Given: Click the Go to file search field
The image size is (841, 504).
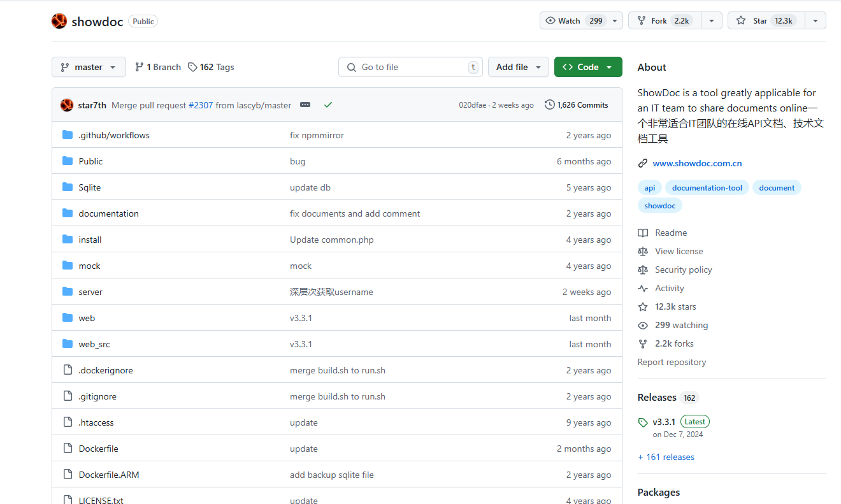Looking at the screenshot, I should [x=410, y=67].
